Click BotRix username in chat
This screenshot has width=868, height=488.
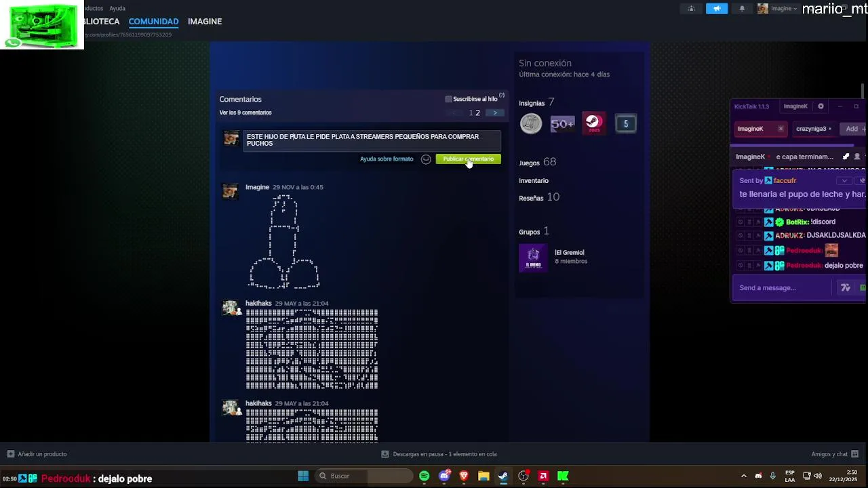point(797,222)
